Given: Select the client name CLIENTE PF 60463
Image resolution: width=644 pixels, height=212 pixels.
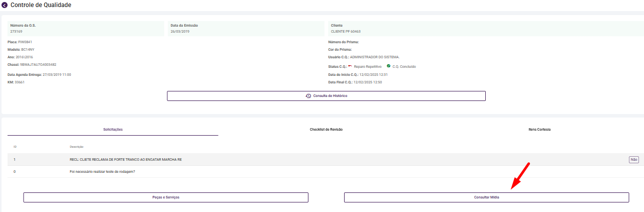Looking at the screenshot, I should coord(346,32).
